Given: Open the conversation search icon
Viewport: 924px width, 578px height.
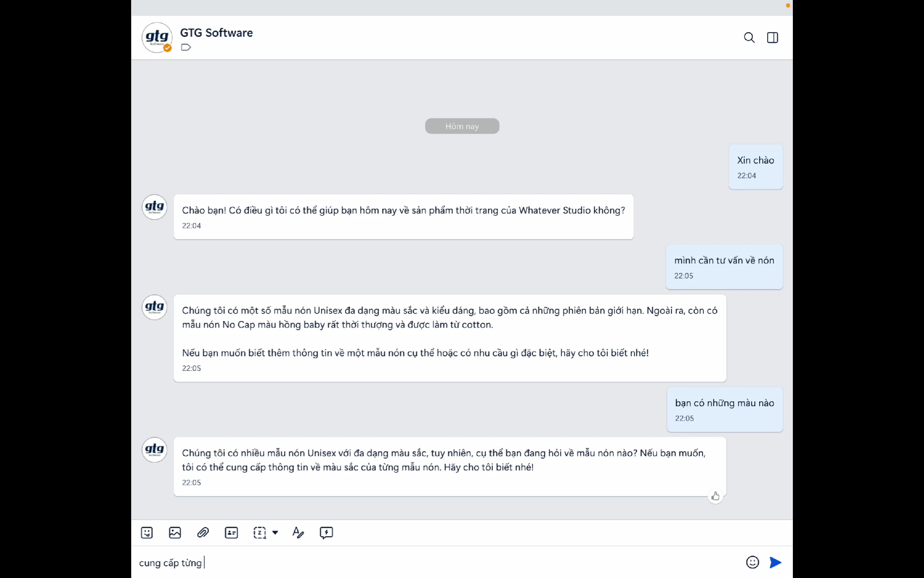Looking at the screenshot, I should pyautogui.click(x=749, y=37).
